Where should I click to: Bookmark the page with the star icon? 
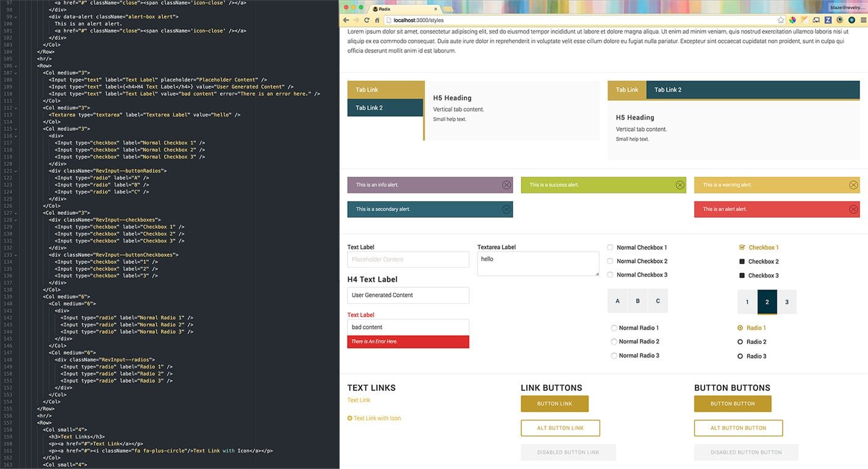point(781,20)
